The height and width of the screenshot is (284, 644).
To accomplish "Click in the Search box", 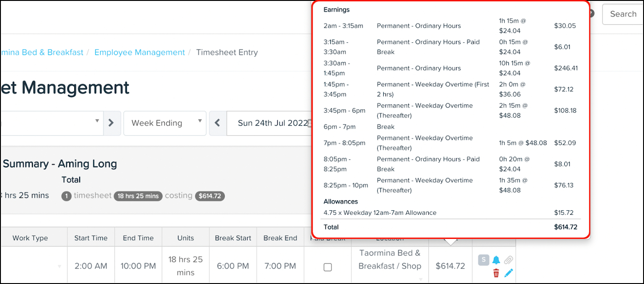I will 623,14.
